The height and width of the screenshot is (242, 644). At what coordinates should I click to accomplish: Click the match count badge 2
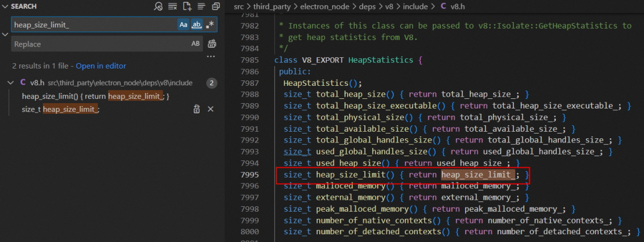tap(211, 83)
